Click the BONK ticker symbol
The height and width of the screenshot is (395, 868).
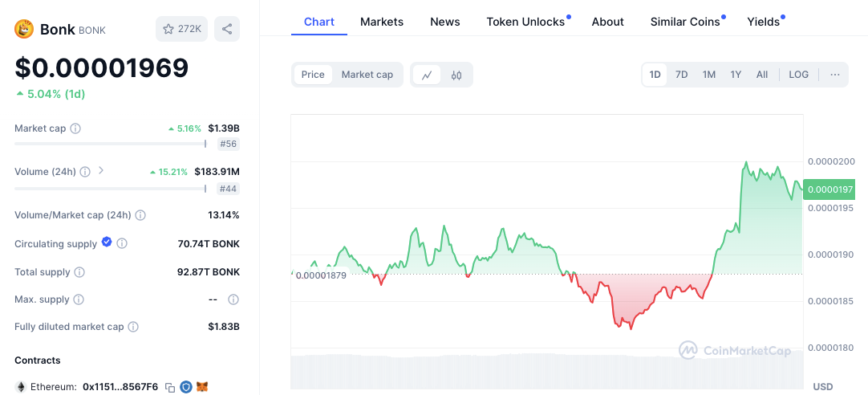[92, 30]
